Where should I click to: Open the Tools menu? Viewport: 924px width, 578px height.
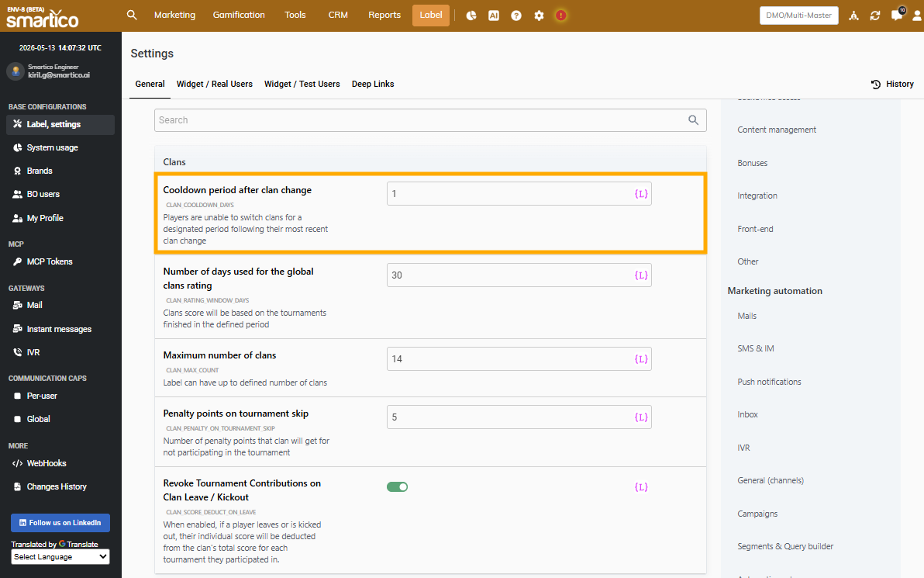pos(295,16)
